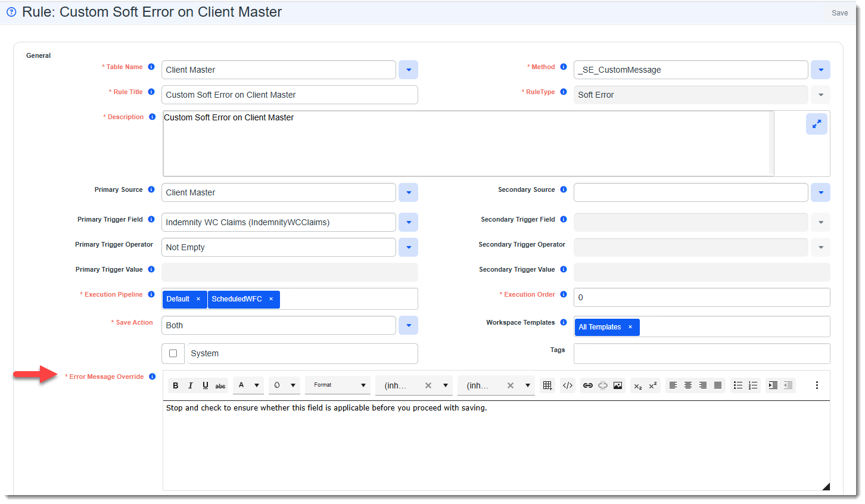Click the Execution Pipeline info icon
Image resolution: width=865 pixels, height=504 pixels.
pyautogui.click(x=151, y=294)
